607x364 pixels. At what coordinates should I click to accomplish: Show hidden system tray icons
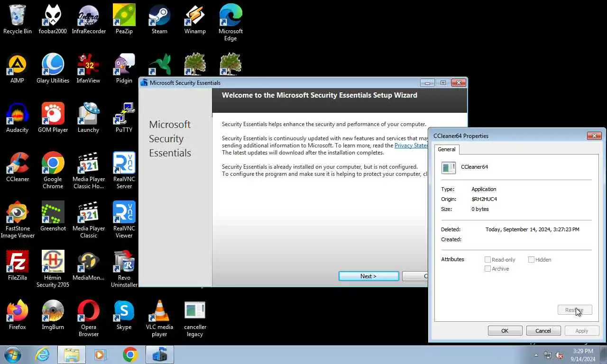(x=536, y=355)
